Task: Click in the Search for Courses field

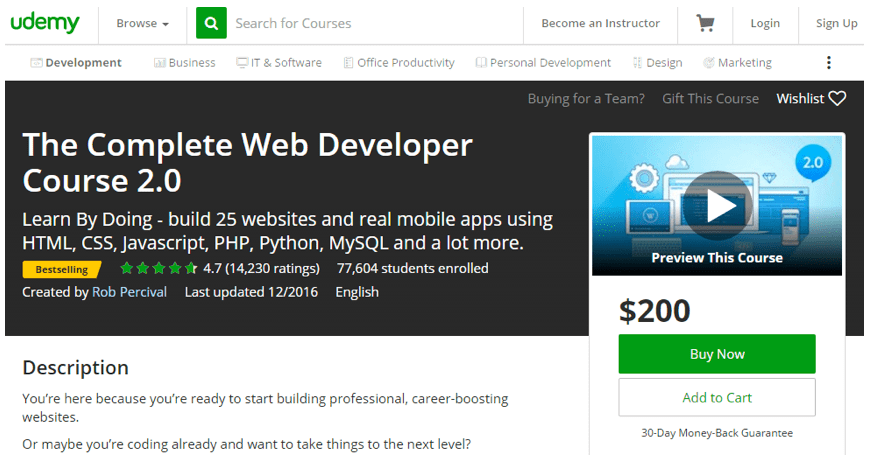Action: (x=370, y=23)
